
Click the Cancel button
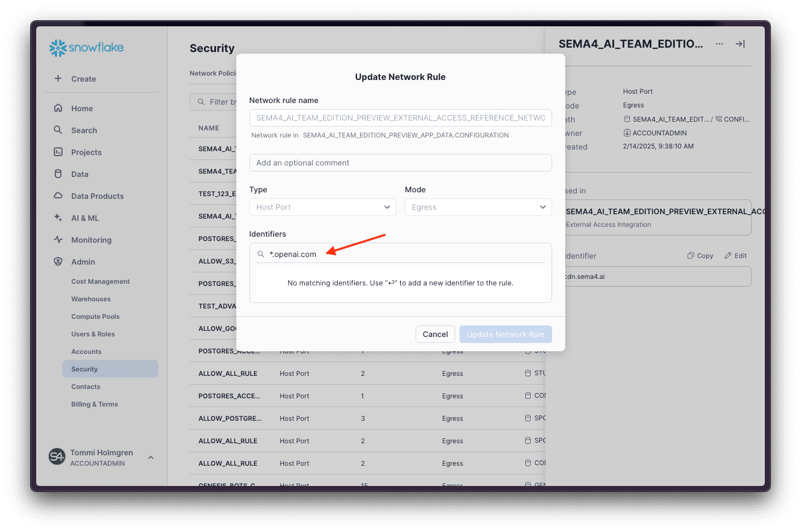point(435,334)
